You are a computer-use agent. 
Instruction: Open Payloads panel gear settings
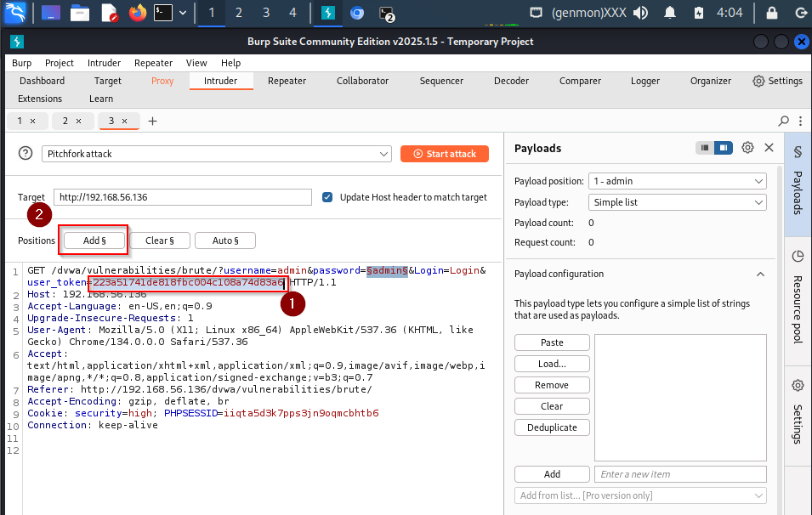pyautogui.click(x=747, y=148)
